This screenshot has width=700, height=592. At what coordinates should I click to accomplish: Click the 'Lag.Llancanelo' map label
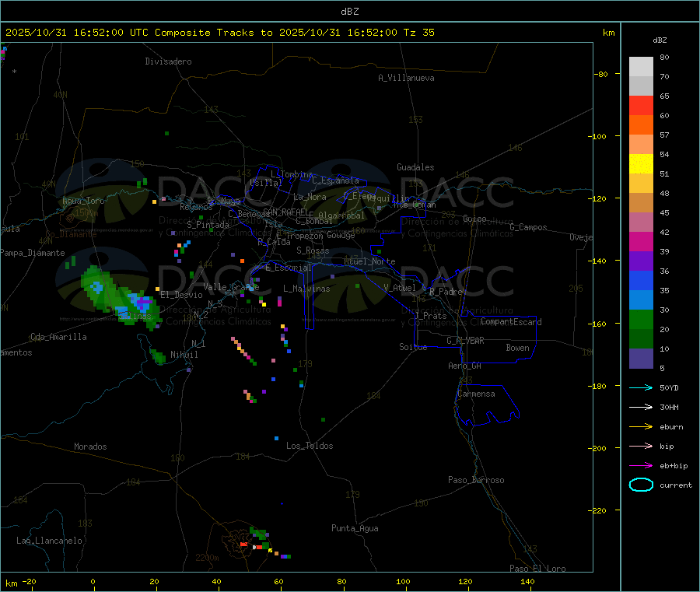tap(50, 541)
